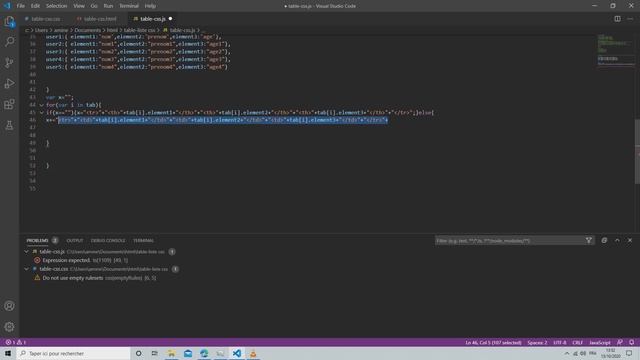640x360 pixels.
Task: Open File Explorer from the taskbar
Action: (171, 353)
